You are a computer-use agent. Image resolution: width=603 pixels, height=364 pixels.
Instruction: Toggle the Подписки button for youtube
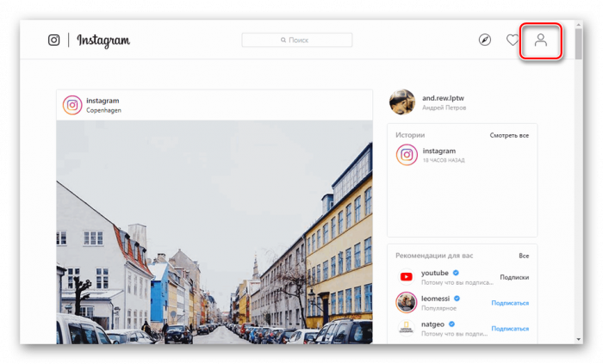[x=514, y=277]
